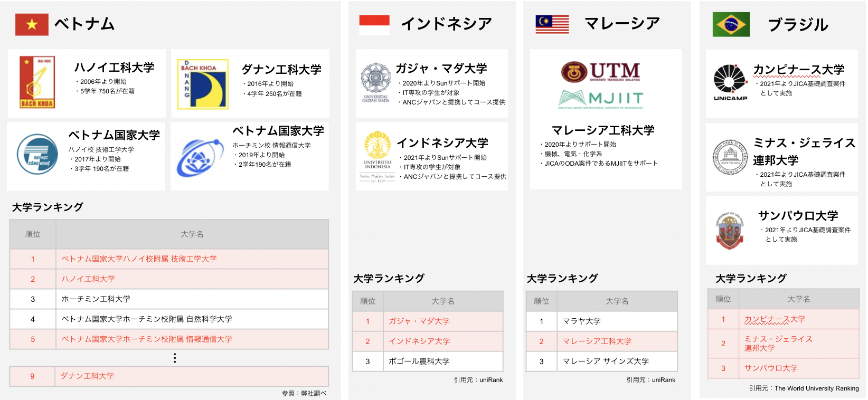
Task: Select the yellow Universitas Indonesia emblem
Action: click(x=378, y=156)
